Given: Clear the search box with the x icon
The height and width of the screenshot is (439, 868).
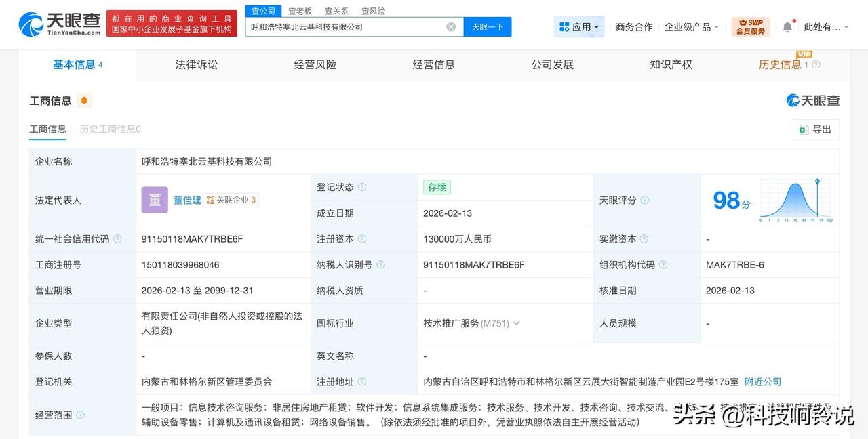Looking at the screenshot, I should (450, 26).
